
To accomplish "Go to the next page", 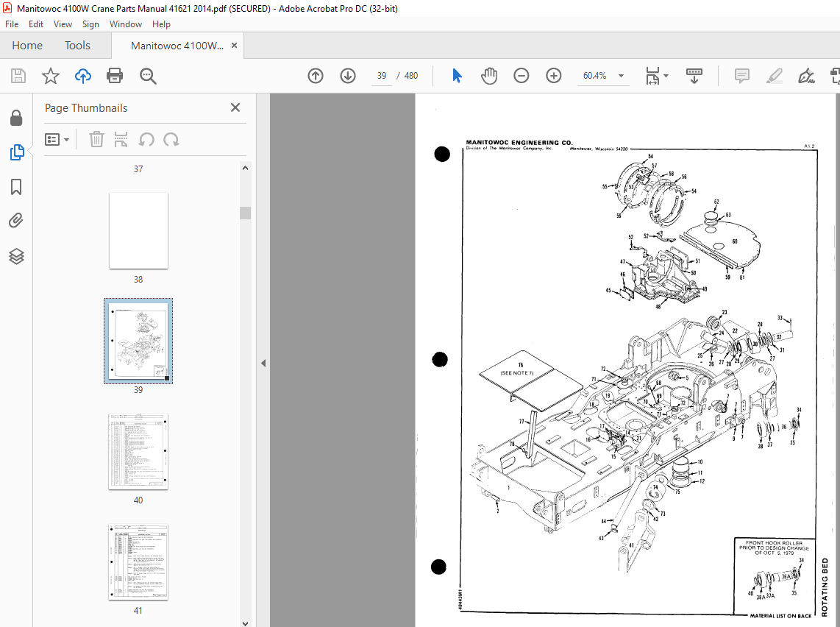I will [347, 75].
